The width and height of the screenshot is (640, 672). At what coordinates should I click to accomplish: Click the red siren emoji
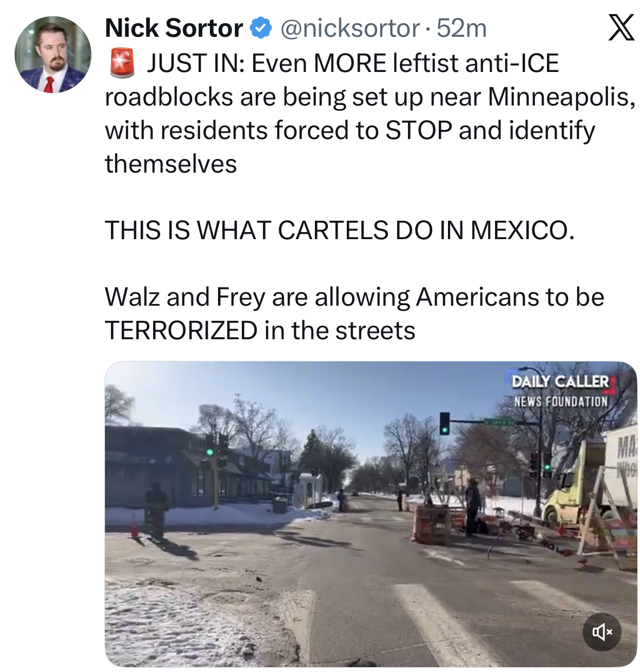[122, 63]
